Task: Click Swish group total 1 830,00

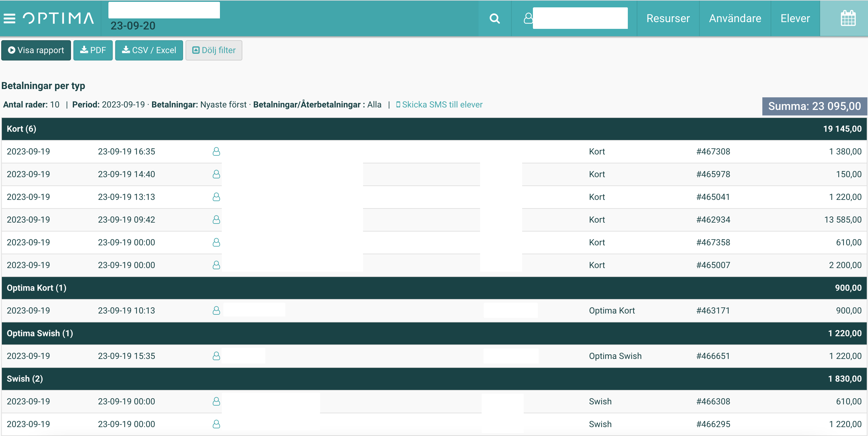Action: coord(845,379)
